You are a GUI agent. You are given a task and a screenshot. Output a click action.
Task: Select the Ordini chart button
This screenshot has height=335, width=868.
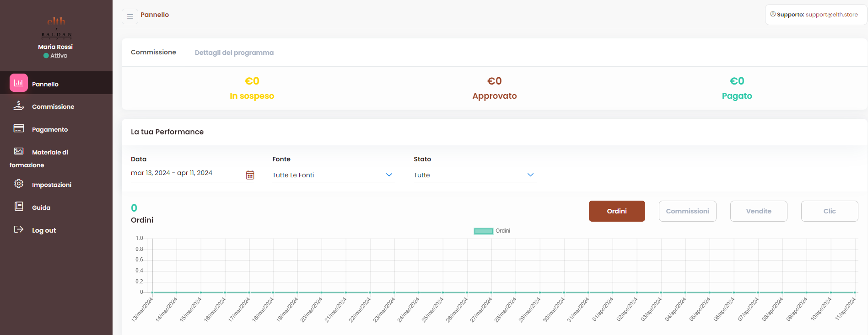pos(617,211)
